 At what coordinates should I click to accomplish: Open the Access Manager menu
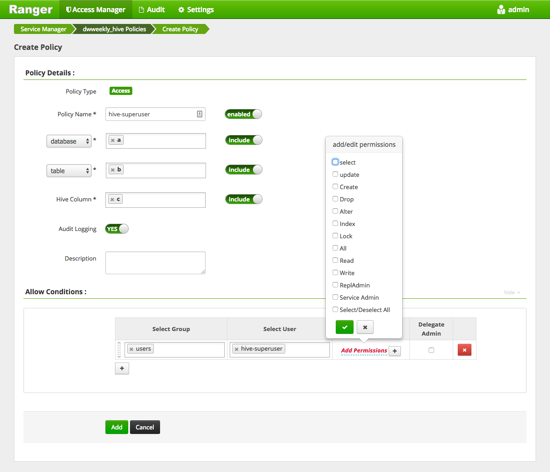95,9
